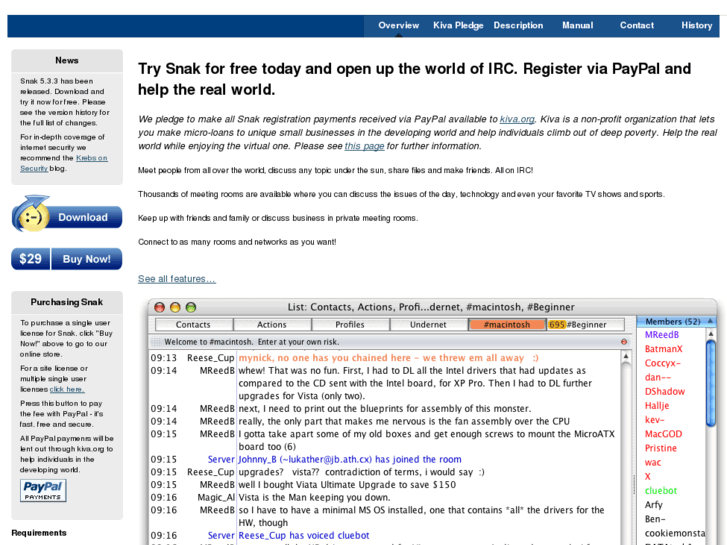Open the Manual tab in header
Screen dimensions: 727x545
[x=577, y=26]
